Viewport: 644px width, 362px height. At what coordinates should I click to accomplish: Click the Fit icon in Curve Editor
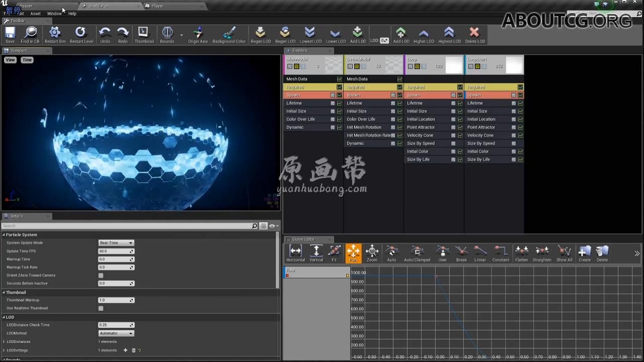tap(334, 253)
